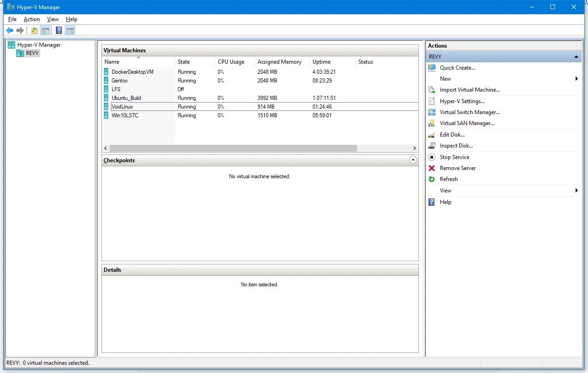Click the Import Virtual Machine icon
The image size is (588, 373).
pos(432,90)
